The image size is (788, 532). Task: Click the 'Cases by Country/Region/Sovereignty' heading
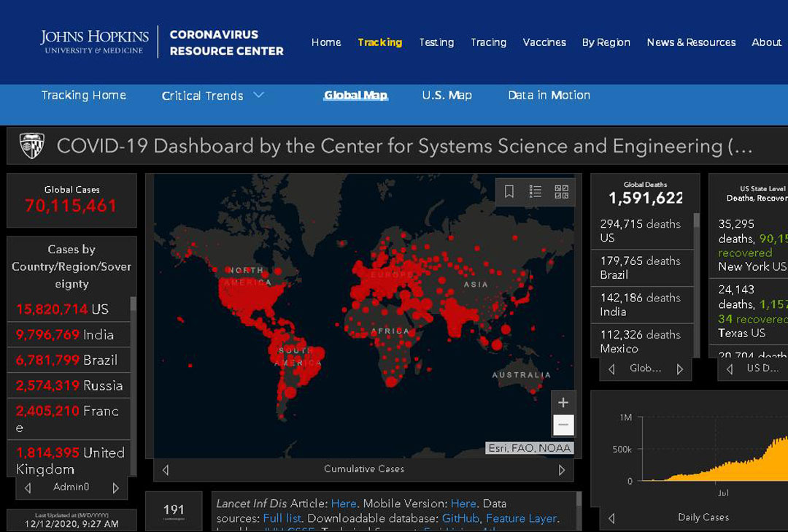(72, 266)
